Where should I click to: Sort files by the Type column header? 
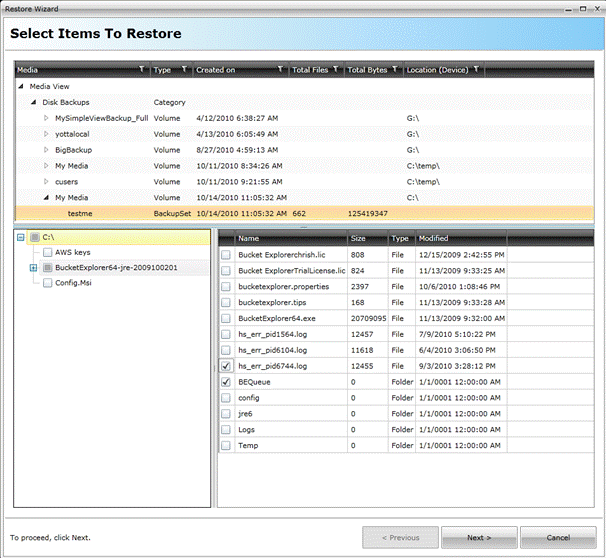click(402, 238)
